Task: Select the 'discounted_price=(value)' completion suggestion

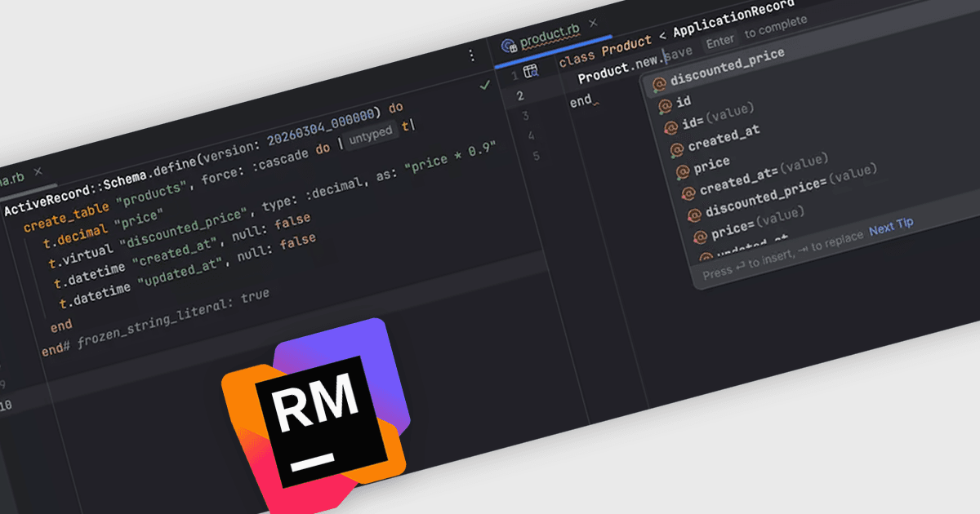Action: click(x=791, y=193)
